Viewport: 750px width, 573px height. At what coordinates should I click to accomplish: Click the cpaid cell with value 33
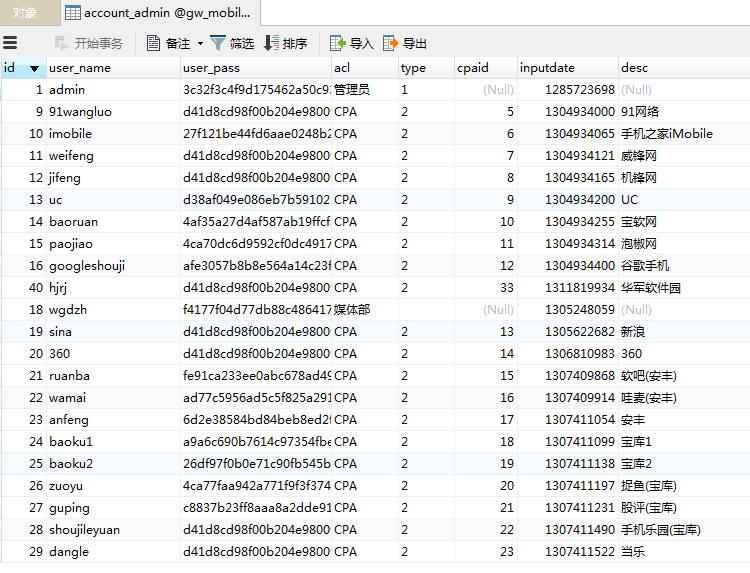(x=486, y=287)
